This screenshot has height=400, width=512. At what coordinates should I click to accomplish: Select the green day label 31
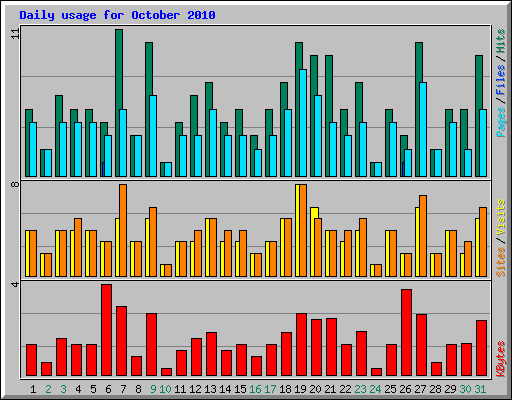(480, 389)
